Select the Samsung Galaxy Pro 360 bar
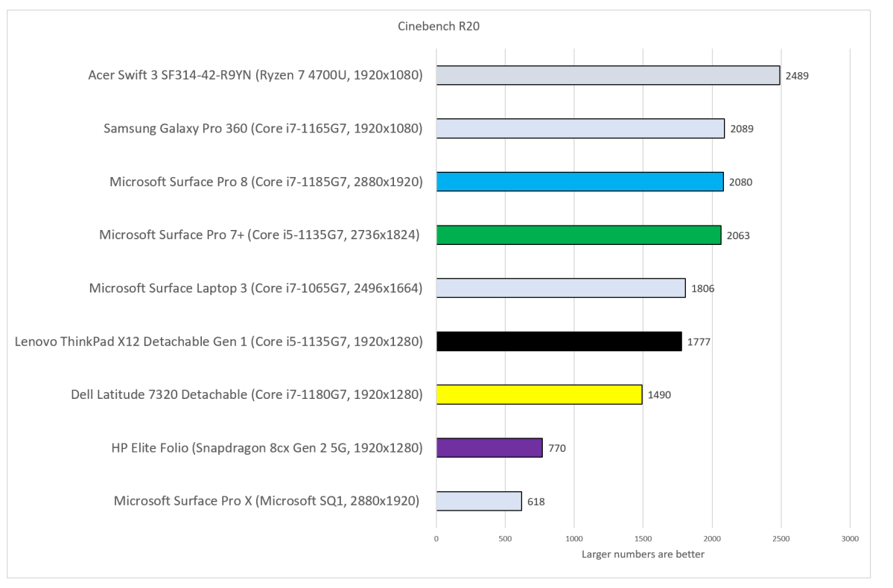893x588 pixels. click(580, 129)
